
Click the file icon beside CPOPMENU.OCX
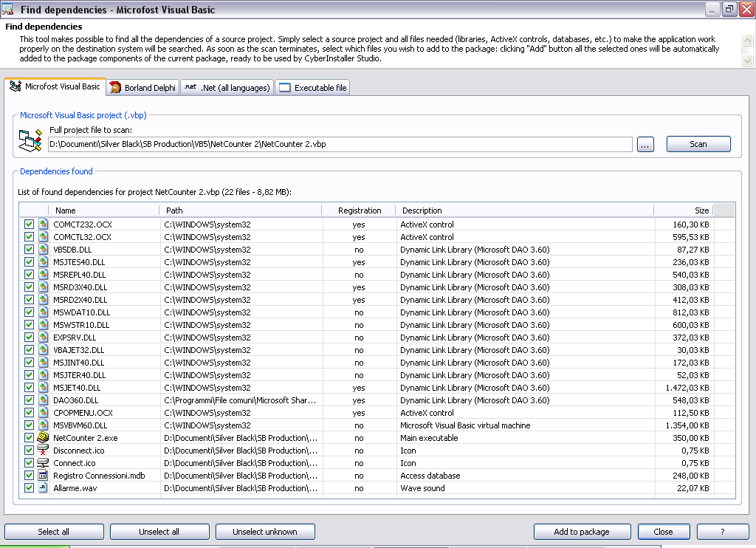pos(44,412)
